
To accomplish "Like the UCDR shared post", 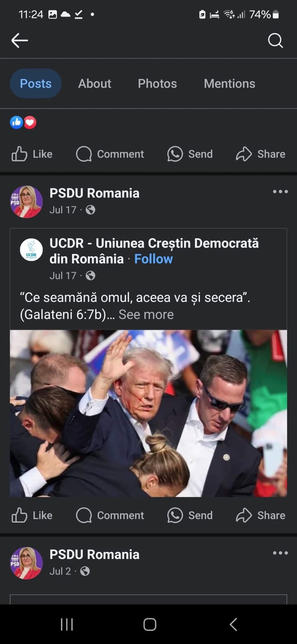I will (32, 515).
